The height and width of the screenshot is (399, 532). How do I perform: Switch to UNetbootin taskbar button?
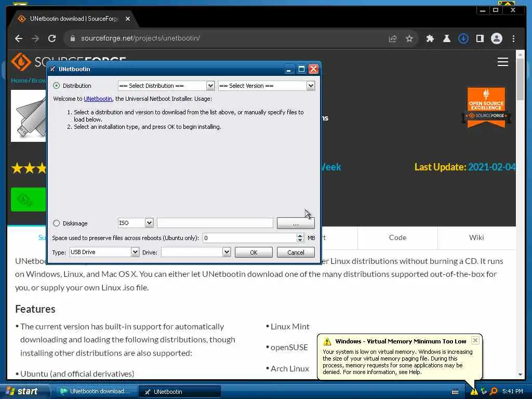tap(179, 392)
